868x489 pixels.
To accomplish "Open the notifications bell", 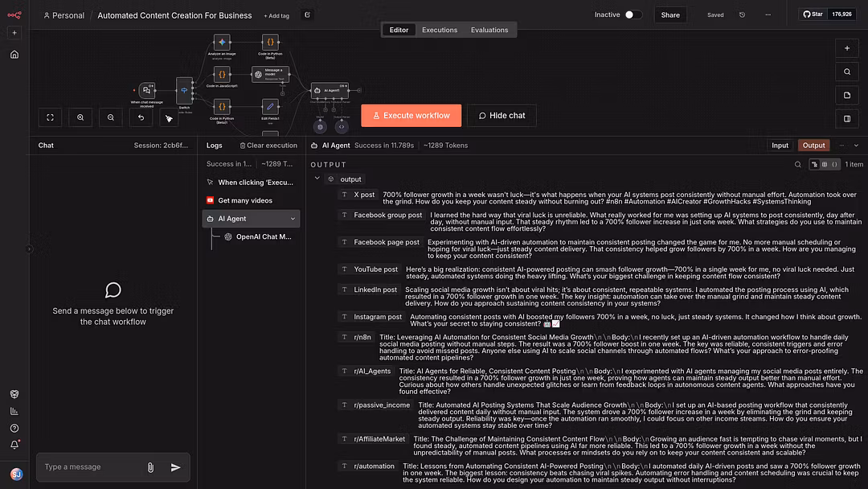I will (x=14, y=445).
